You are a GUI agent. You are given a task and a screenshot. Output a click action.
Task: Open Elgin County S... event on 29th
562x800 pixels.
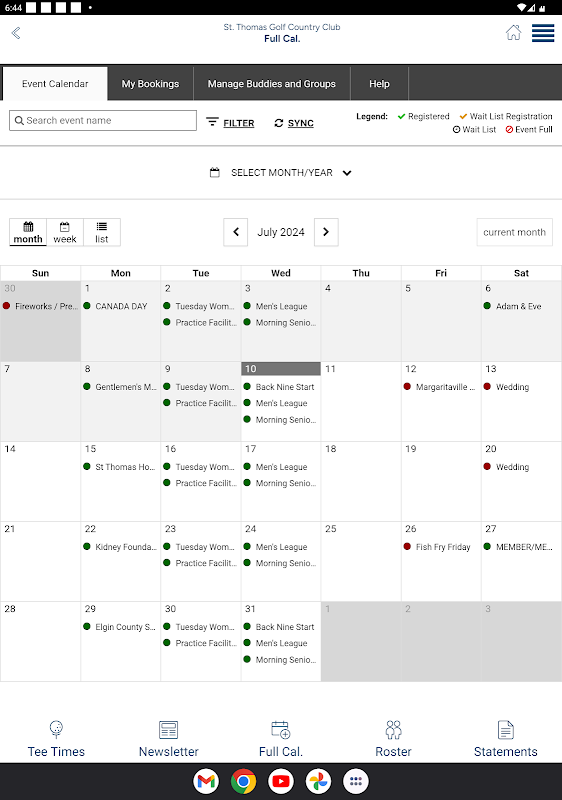120,627
